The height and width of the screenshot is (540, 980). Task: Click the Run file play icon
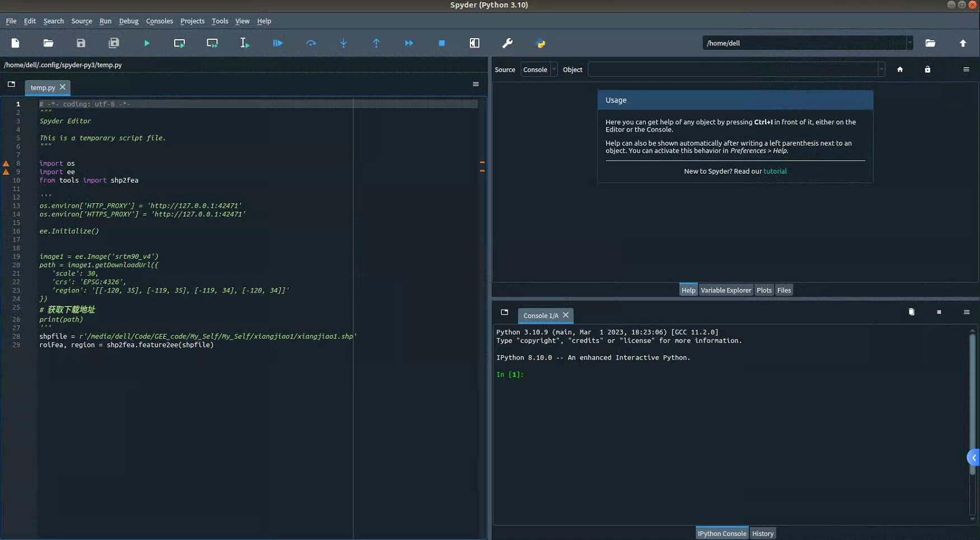pos(147,43)
